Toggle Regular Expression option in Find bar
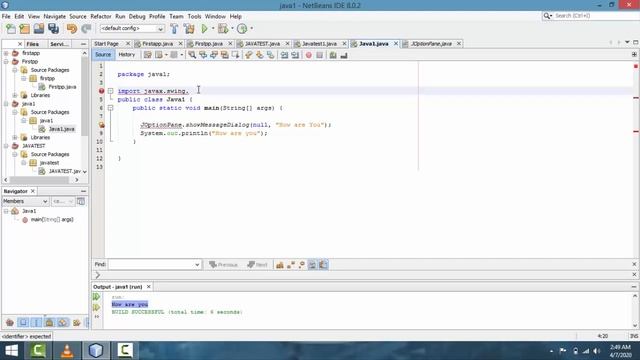Viewport: 640px width, 360px height. 302,265
